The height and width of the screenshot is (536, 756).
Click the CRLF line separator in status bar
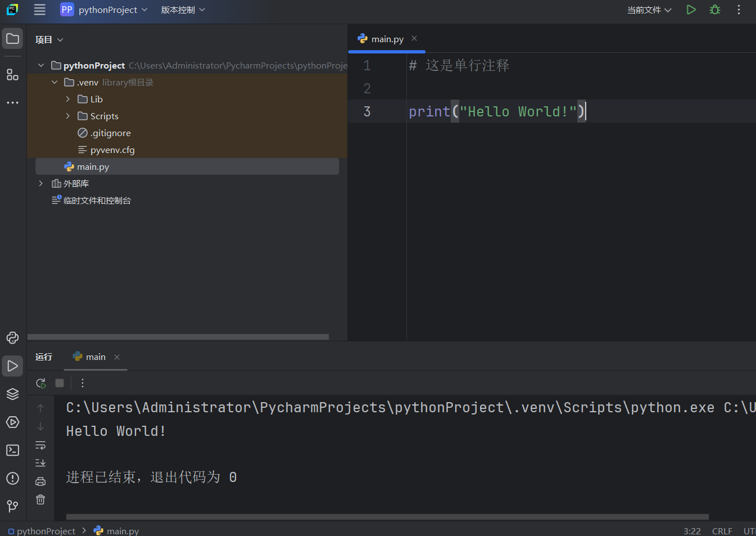point(722,531)
